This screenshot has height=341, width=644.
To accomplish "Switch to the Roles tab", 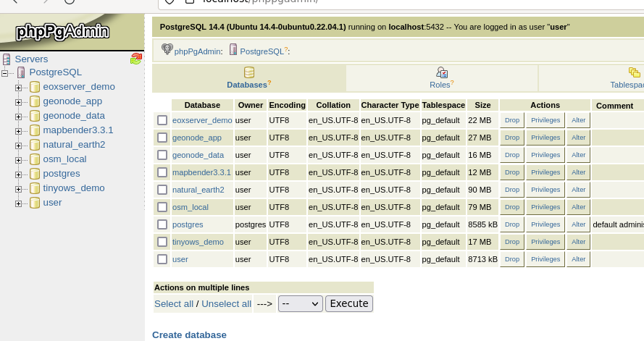I will (442, 78).
